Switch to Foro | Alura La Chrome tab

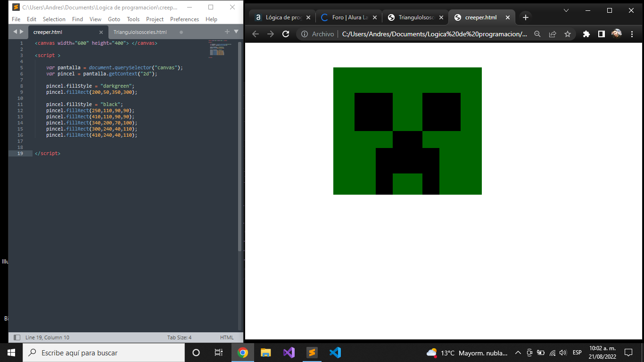click(x=350, y=17)
